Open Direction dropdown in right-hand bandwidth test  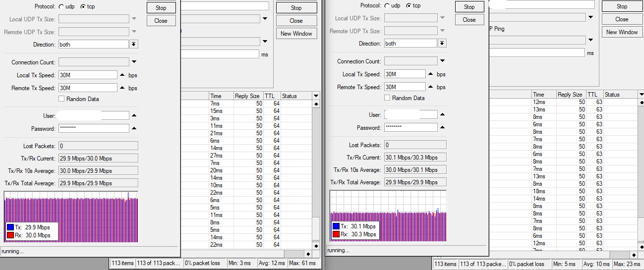[442, 44]
